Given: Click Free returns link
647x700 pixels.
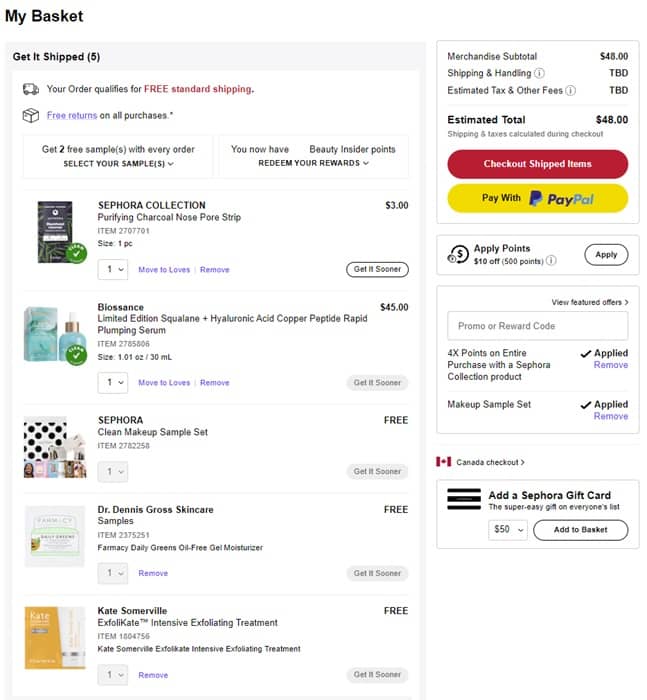Looking at the screenshot, I should [71, 116].
